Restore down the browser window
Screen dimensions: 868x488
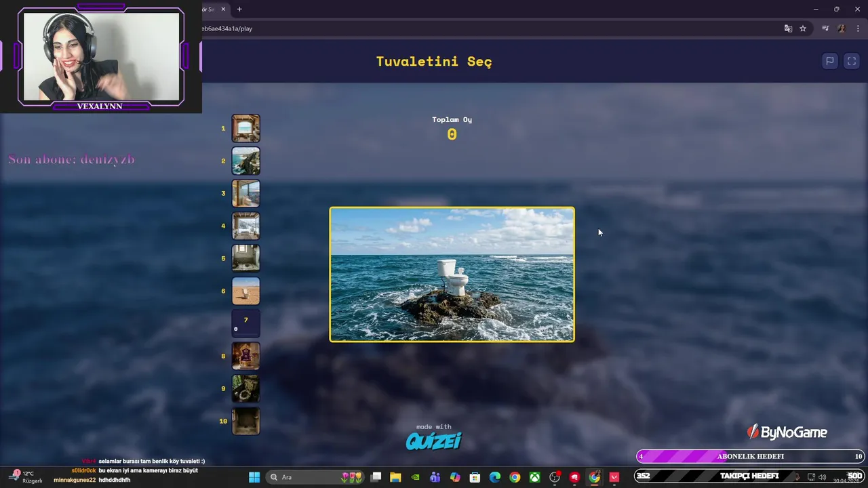pyautogui.click(x=836, y=9)
